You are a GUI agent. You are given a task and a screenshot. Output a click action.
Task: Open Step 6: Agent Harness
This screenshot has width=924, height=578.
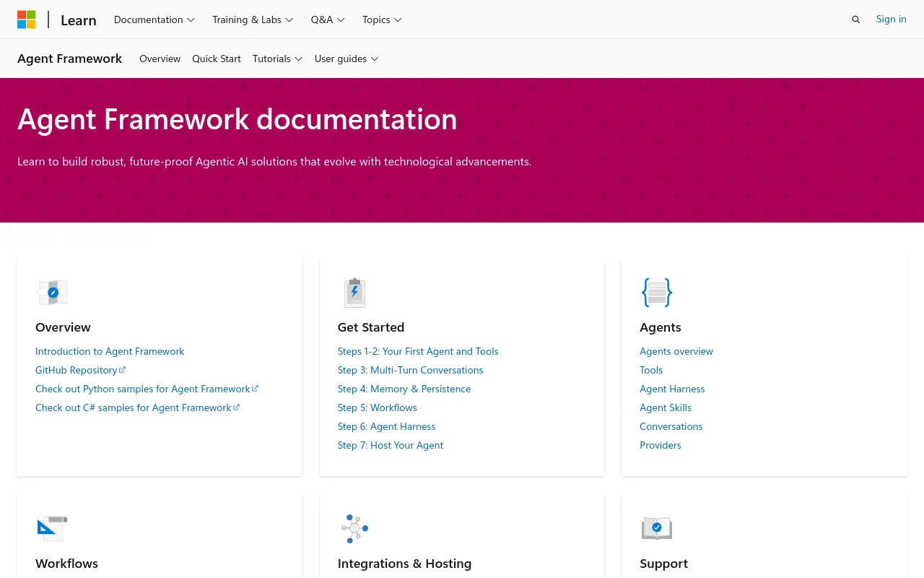pos(387,426)
